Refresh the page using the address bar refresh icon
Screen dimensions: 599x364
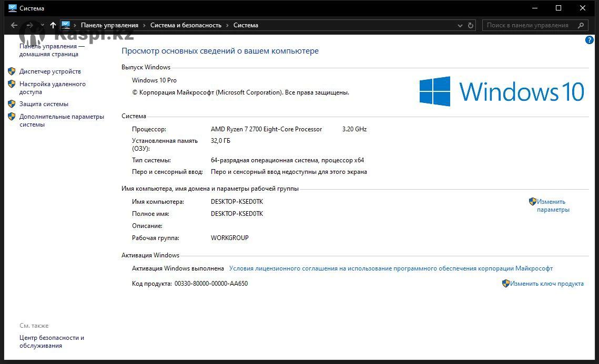(471, 25)
